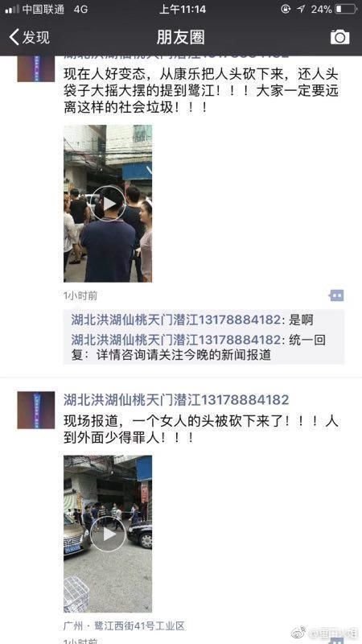Play the first post's video
The height and width of the screenshot is (644, 362).
(x=109, y=204)
